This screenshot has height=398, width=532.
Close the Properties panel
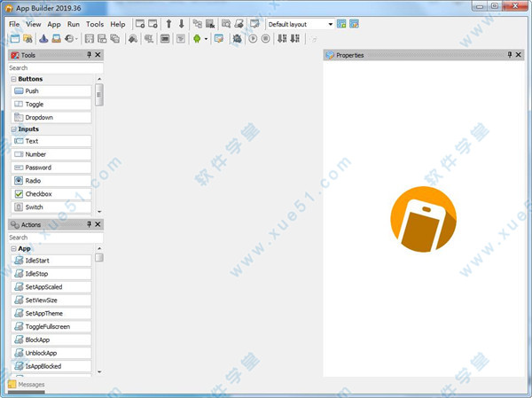click(519, 55)
